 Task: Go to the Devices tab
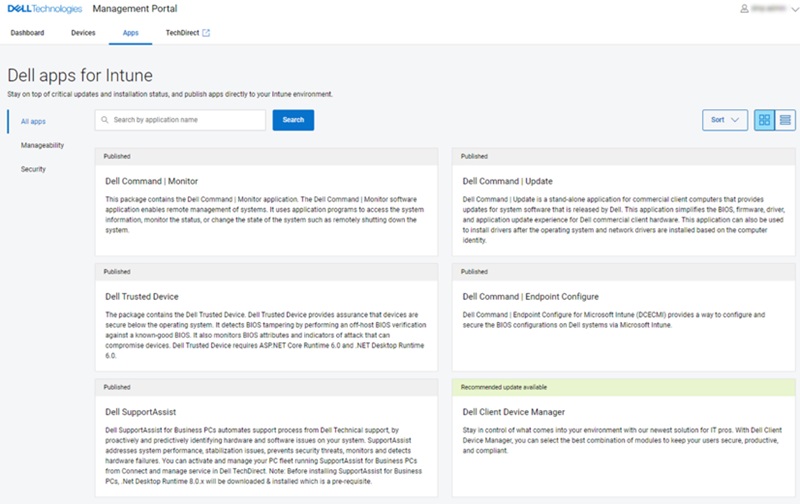(x=83, y=33)
